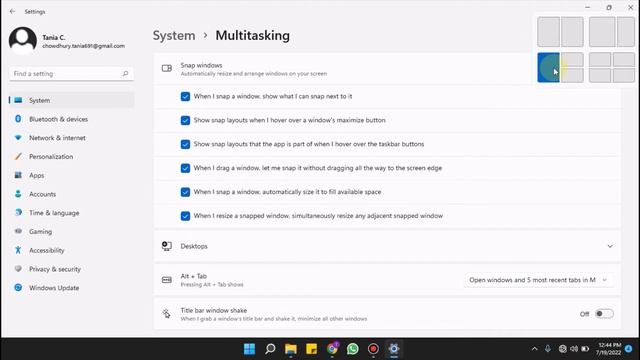Click the microphone tray icon
The height and width of the screenshot is (360, 640).
(548, 349)
